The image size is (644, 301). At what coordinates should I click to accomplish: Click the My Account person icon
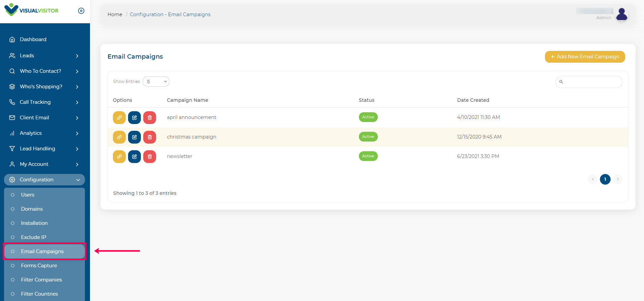[12, 164]
